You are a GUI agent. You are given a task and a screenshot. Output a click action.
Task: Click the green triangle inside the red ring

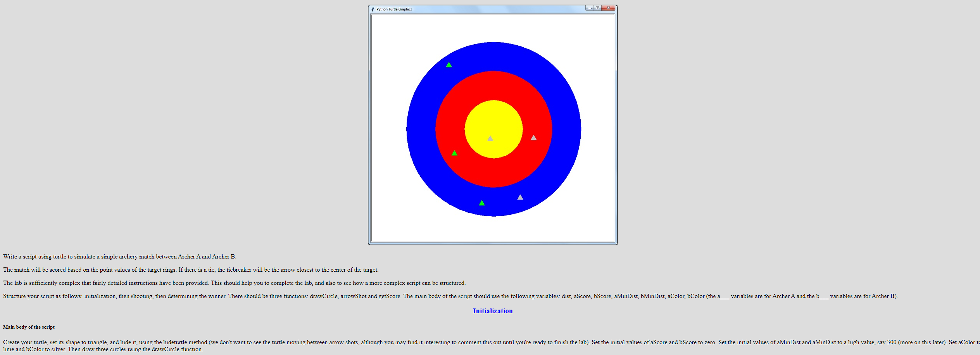(454, 153)
